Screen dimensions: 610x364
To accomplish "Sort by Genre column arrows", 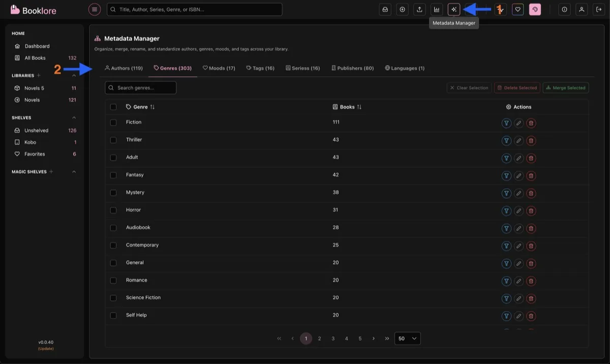I will [x=152, y=107].
